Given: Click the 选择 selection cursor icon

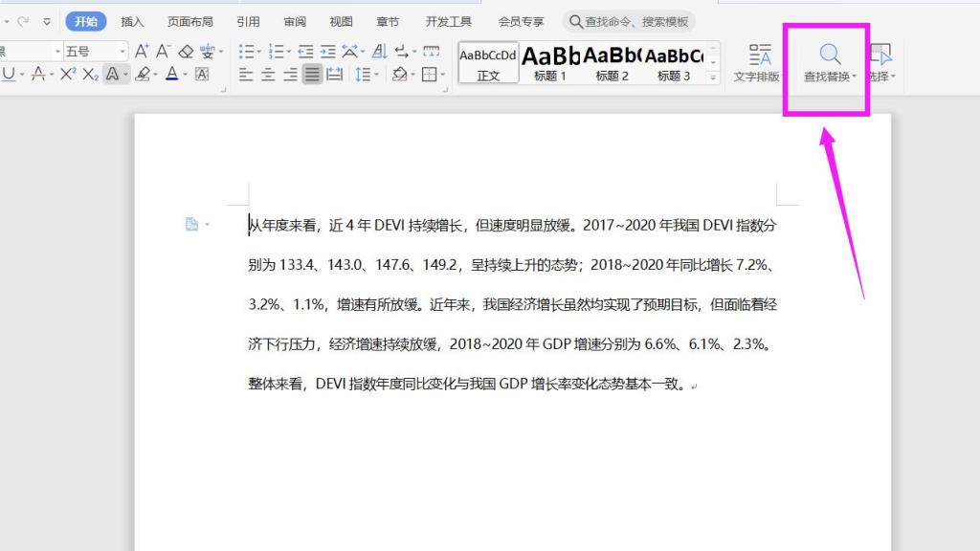Looking at the screenshot, I should pos(880,55).
